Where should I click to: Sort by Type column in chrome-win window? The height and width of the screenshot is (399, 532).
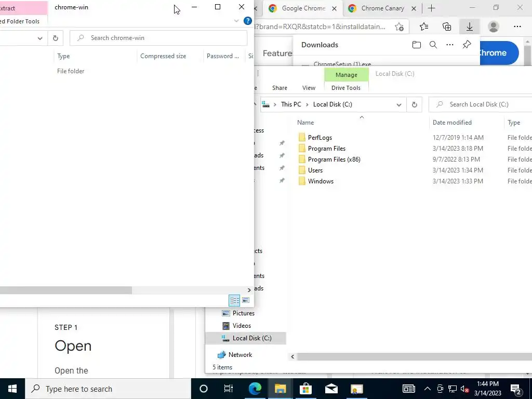[x=63, y=56]
